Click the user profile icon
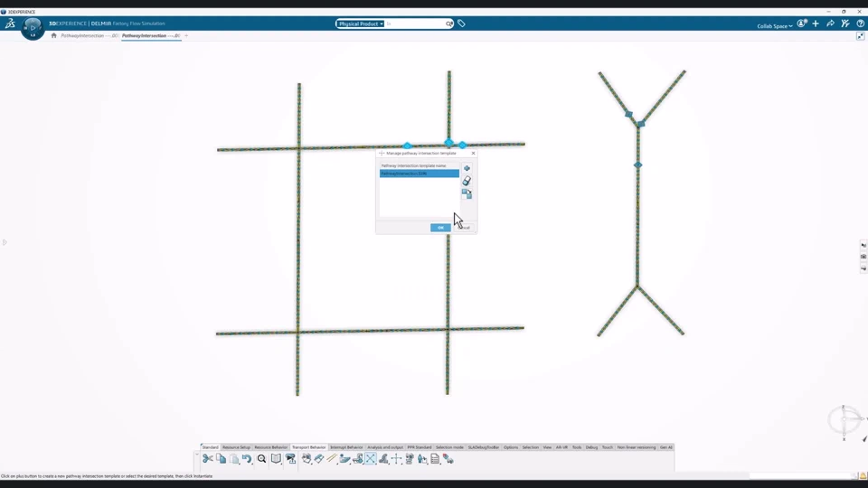The height and width of the screenshot is (488, 868). (x=802, y=23)
